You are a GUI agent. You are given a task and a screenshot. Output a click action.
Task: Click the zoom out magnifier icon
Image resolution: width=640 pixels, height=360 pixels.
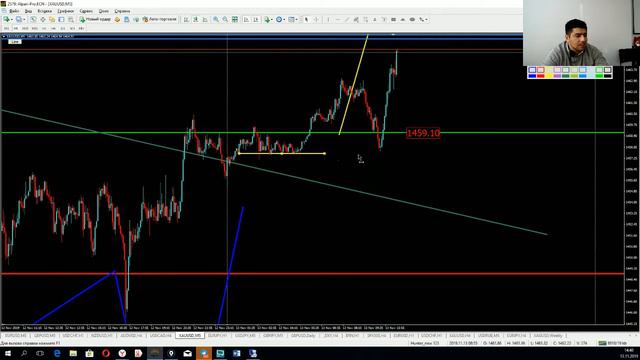point(225,19)
